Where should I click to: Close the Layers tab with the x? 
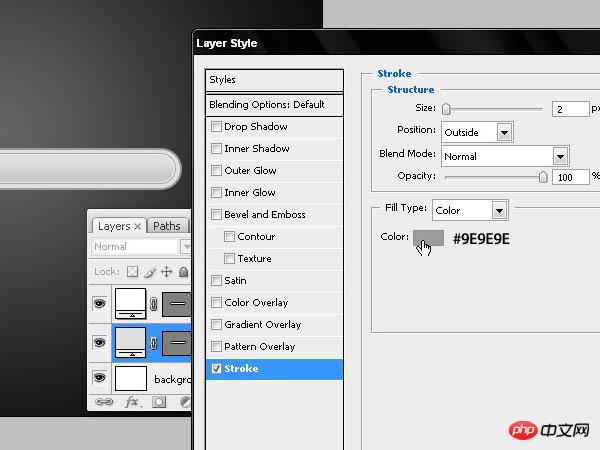coord(138,227)
